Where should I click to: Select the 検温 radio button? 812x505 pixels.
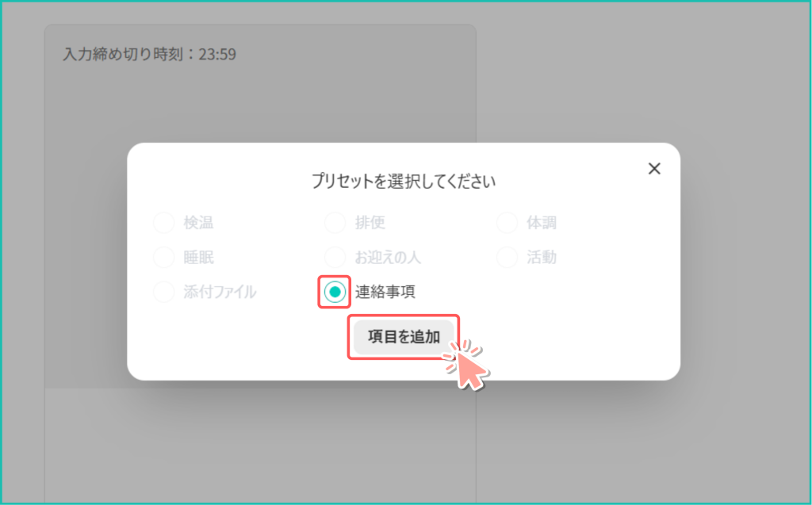click(x=163, y=223)
